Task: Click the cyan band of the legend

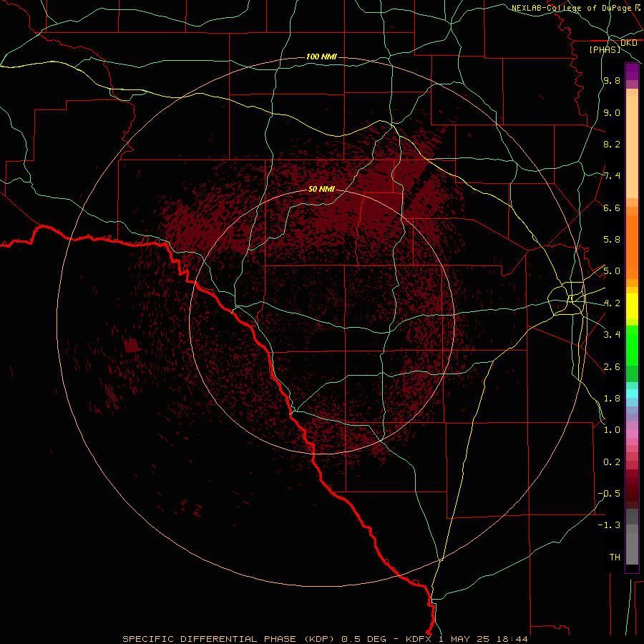Action: click(632, 393)
